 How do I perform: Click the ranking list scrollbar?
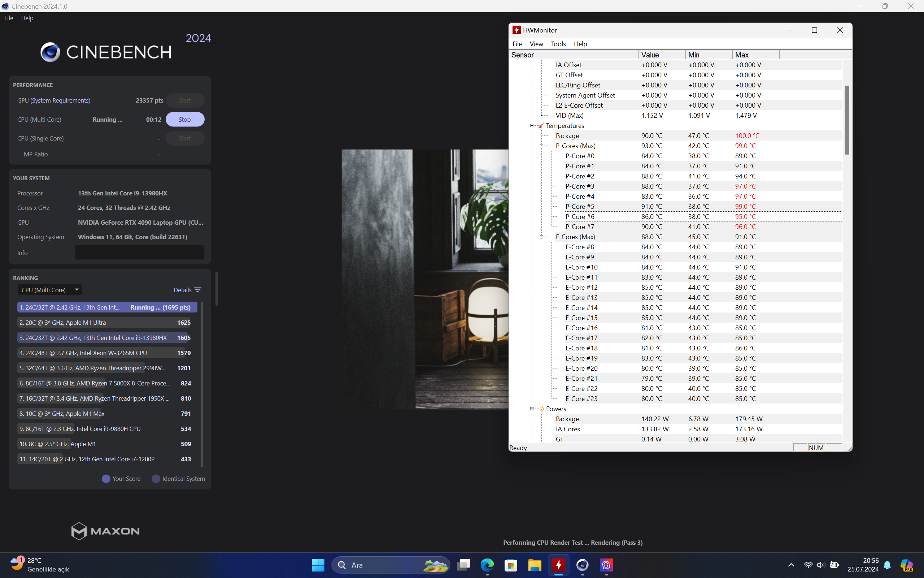[x=202, y=384]
